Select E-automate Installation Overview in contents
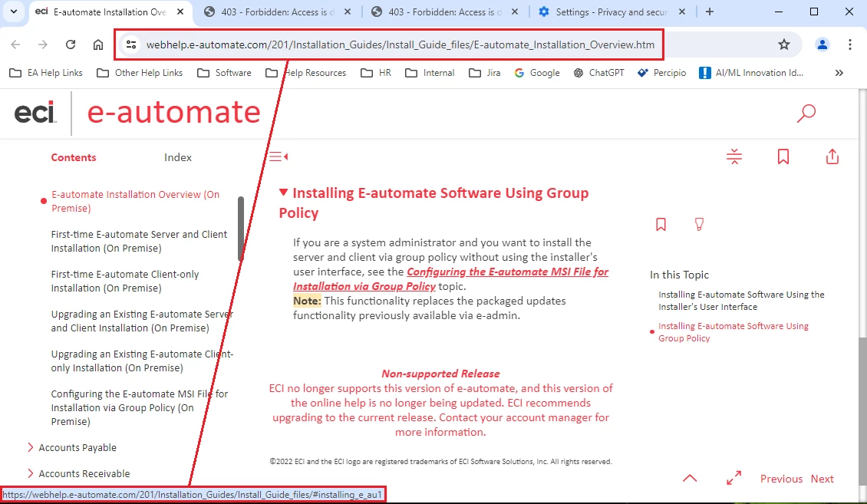Image resolution: width=867 pixels, height=504 pixels. (x=136, y=202)
